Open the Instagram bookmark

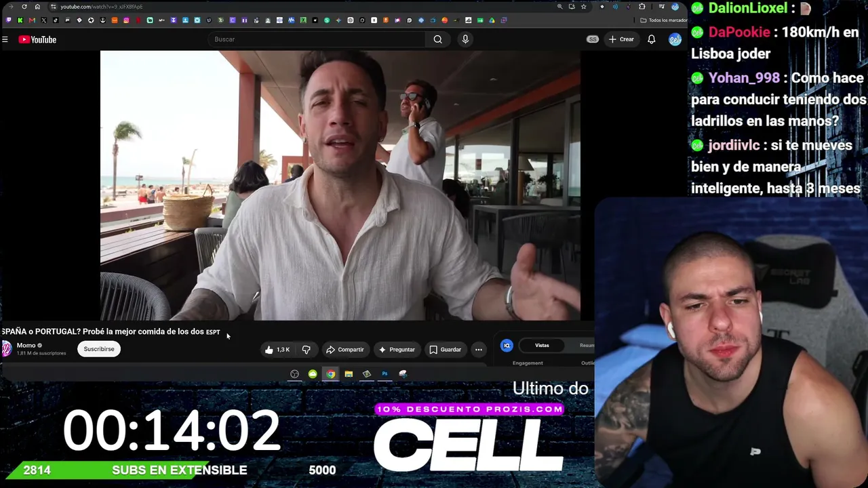pos(126,20)
